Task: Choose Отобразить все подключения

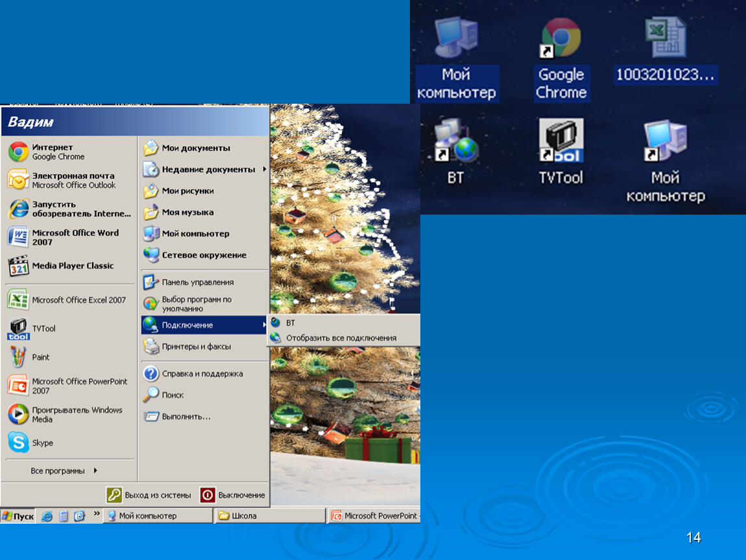Action: tap(344, 338)
